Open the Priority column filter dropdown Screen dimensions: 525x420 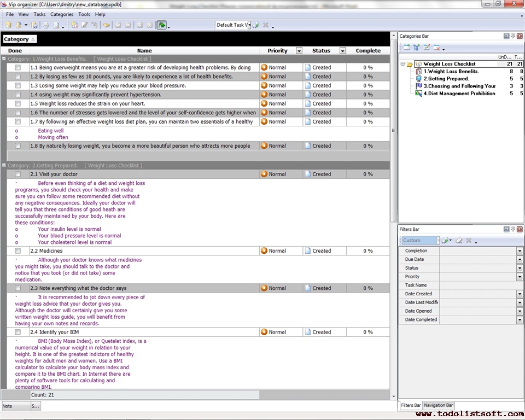tap(299, 51)
